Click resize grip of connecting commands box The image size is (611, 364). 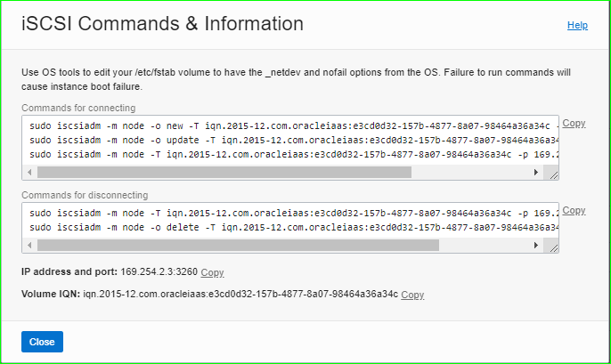(554, 174)
